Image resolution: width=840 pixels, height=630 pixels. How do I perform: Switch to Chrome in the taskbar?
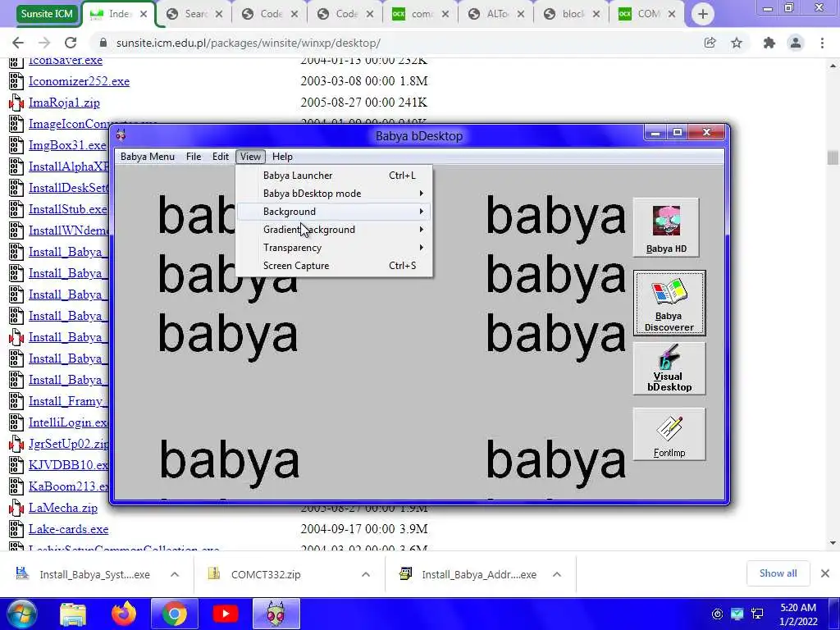coord(174,614)
